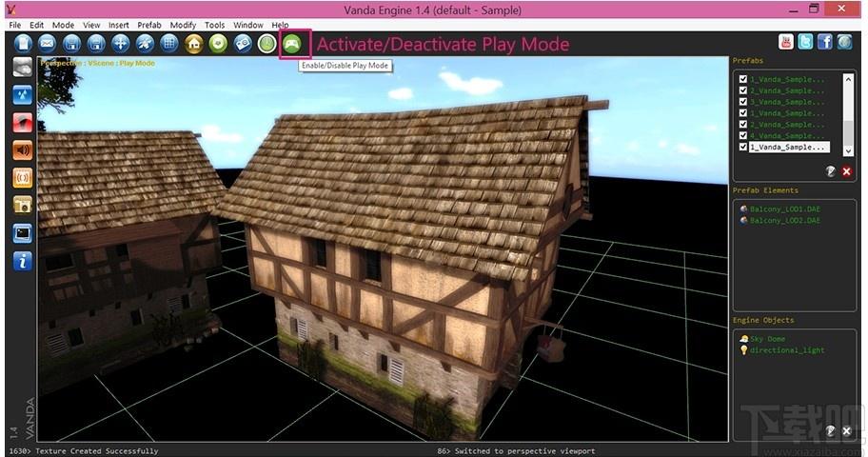
Task: Open the Tools menu
Action: coord(214,25)
